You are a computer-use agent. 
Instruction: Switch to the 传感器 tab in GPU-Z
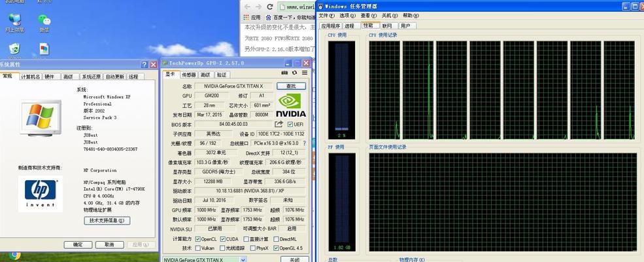(188, 75)
